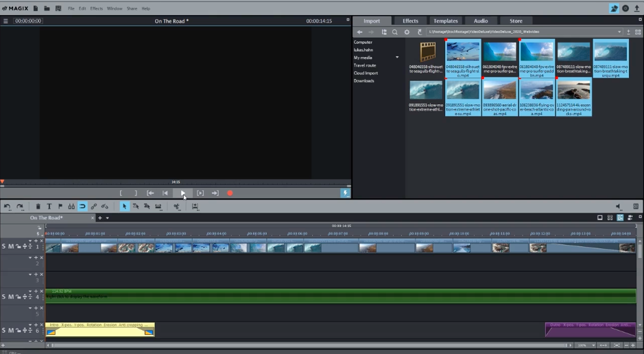Toggle the magnet snapping button in toolbar
The height and width of the screenshot is (354, 644).
click(x=82, y=206)
